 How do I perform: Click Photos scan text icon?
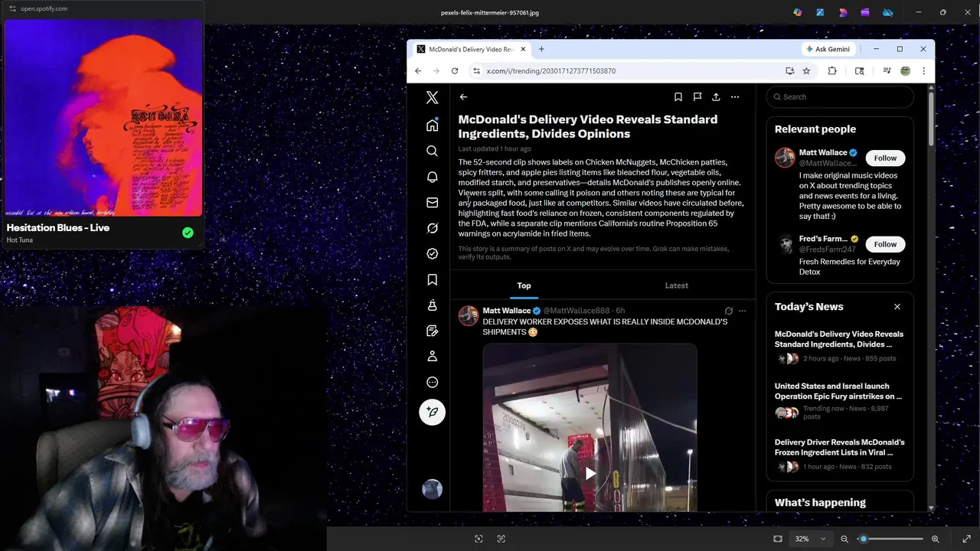pyautogui.click(x=501, y=539)
